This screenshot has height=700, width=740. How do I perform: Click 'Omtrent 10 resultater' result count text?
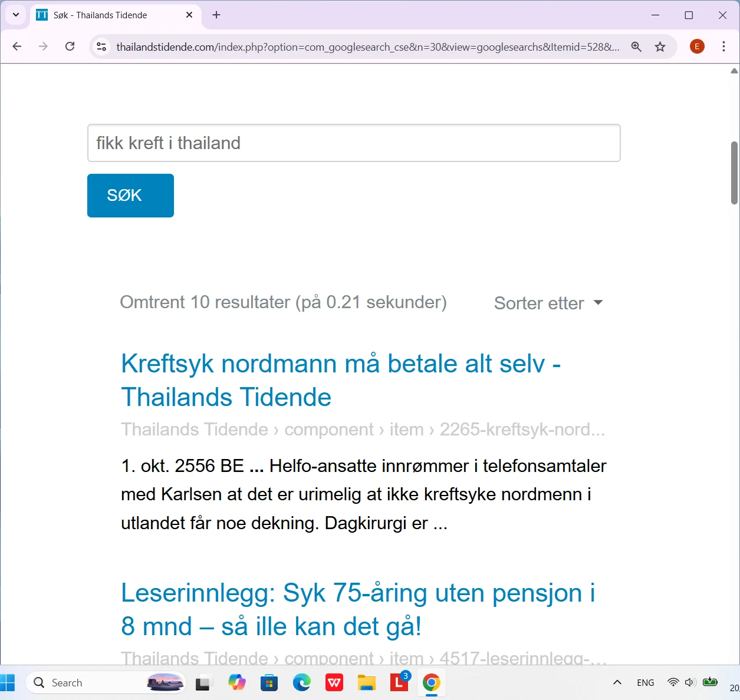[283, 302]
